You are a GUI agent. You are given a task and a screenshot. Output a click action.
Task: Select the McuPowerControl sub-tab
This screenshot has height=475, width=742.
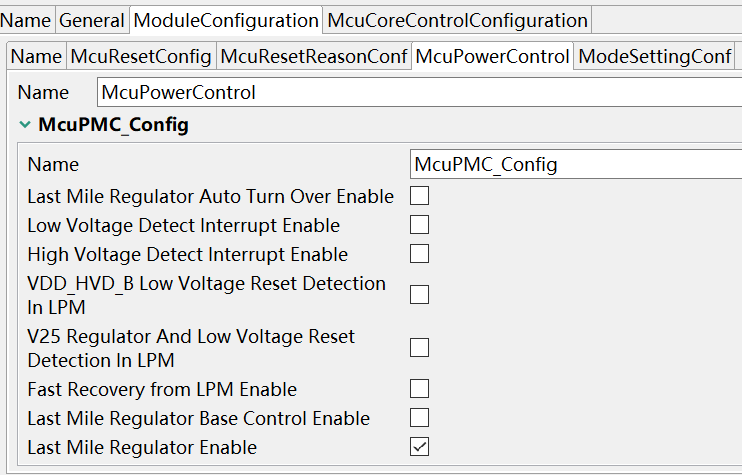pyautogui.click(x=492, y=57)
